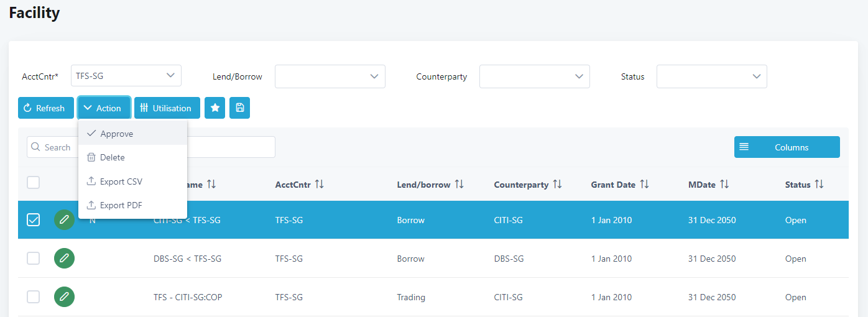Sort by AcctCntr column arrows
The width and height of the screenshot is (868, 317).
pyautogui.click(x=320, y=185)
